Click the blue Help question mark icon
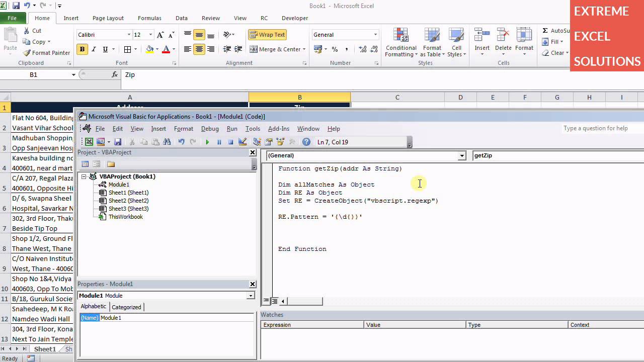This screenshot has width=644, height=362. click(306, 142)
